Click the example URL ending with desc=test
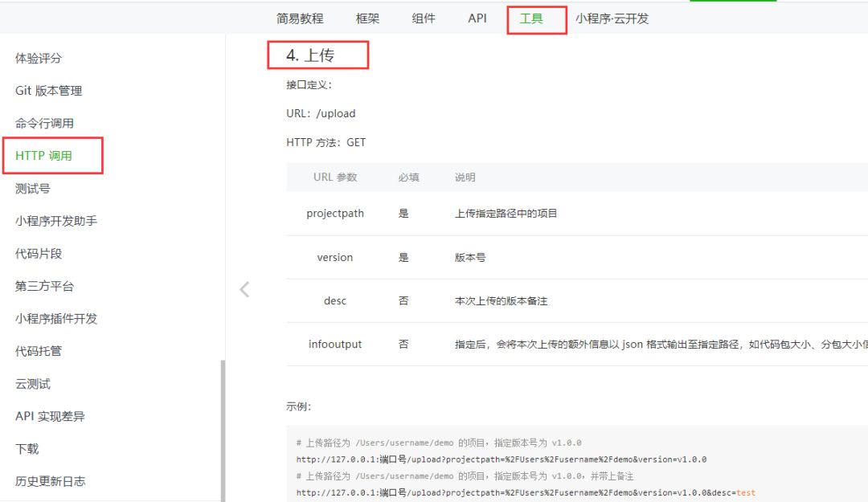This screenshot has width=868, height=502. (526, 492)
